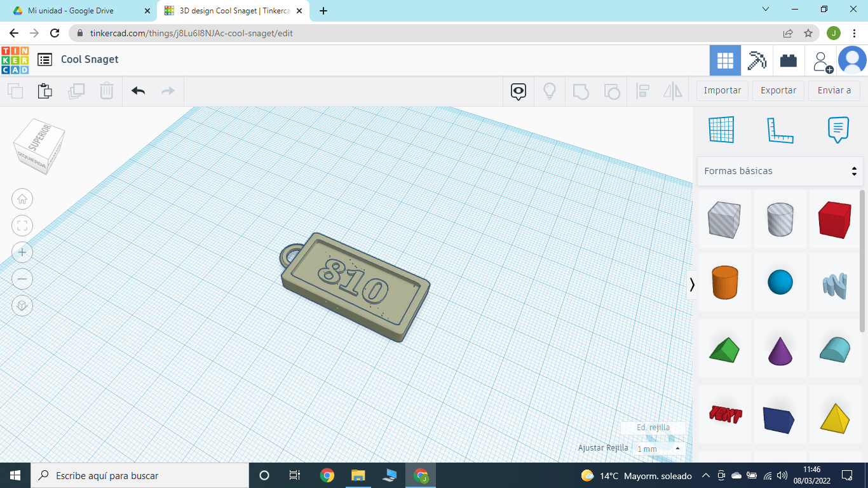Click the Show all lightbulb icon
Screen dimensions: 868x488
click(550, 91)
